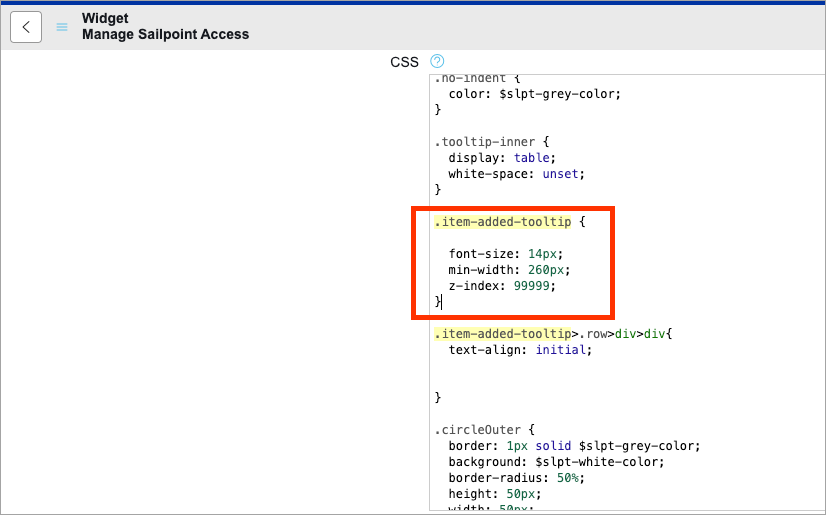Open the hamburger context menu icon
826x515 pixels.
pyautogui.click(x=62, y=27)
